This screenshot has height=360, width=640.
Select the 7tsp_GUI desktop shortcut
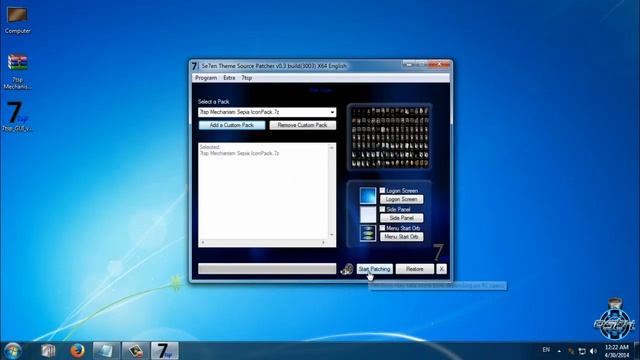click(x=17, y=116)
